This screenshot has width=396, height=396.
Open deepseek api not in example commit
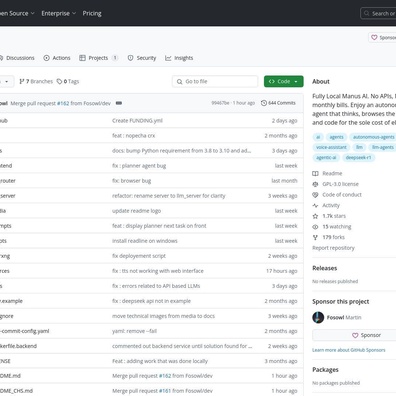pos(151,301)
